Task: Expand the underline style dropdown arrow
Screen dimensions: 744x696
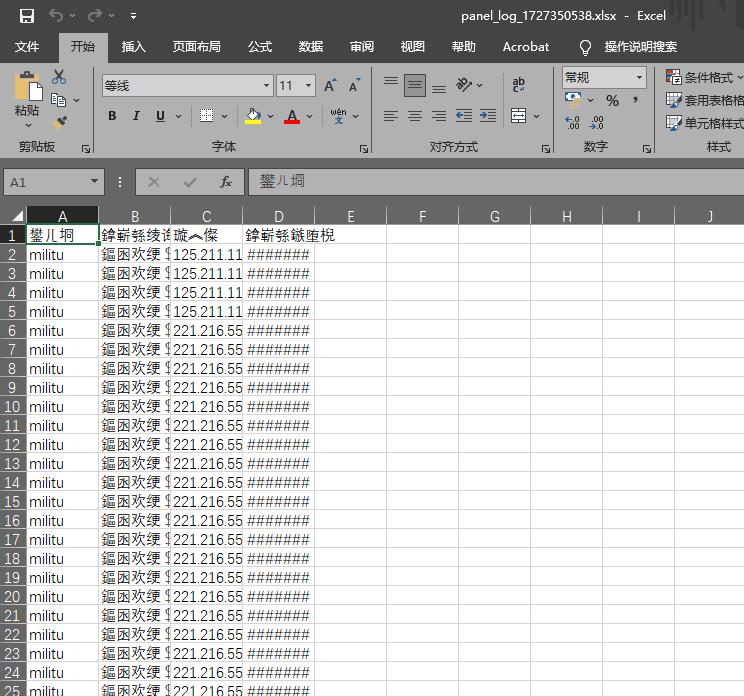Action: [x=178, y=116]
